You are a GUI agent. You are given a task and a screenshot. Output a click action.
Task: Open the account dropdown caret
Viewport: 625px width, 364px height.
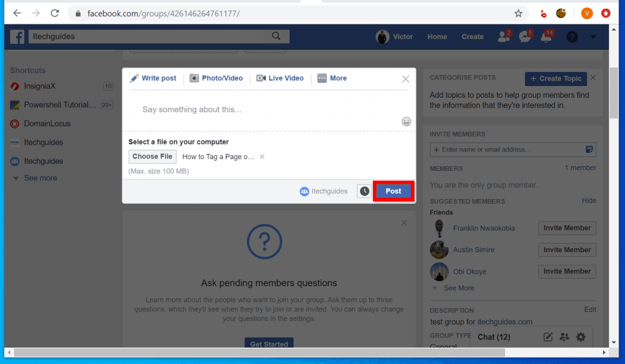coord(593,37)
